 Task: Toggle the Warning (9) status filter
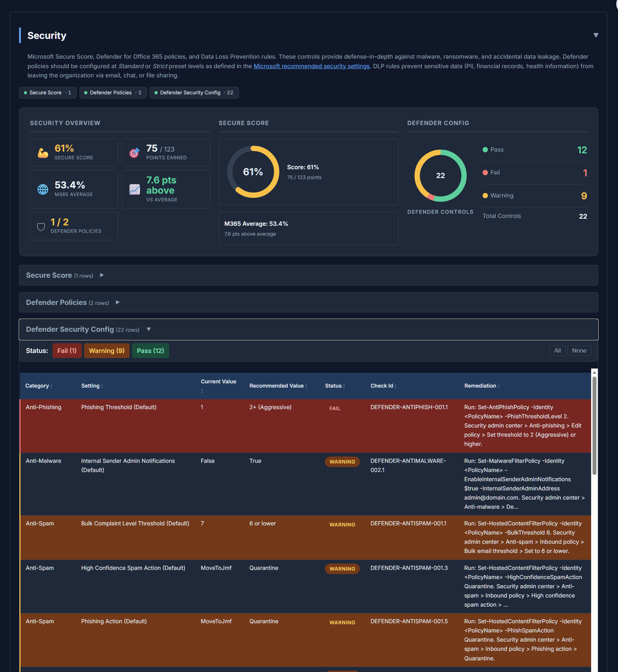(x=106, y=350)
